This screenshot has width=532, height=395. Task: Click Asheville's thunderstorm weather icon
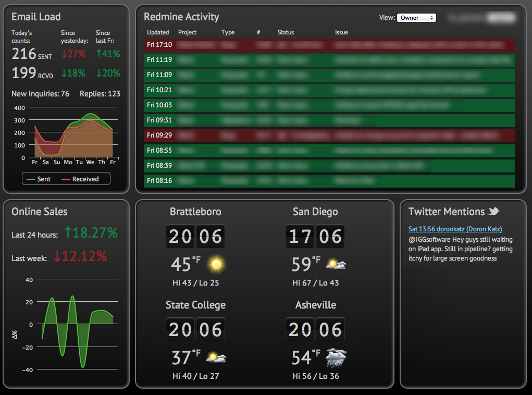coord(336,357)
